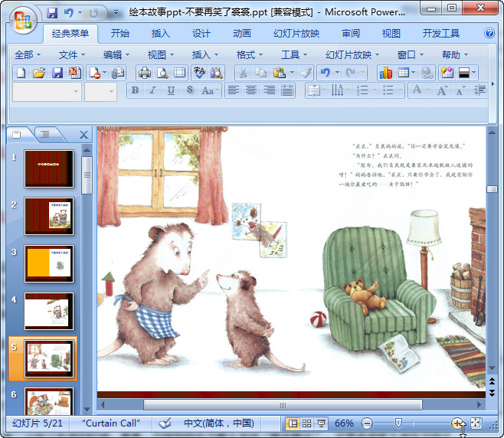Click the Align Text Right icon
504x438 pixels.
coord(270,90)
